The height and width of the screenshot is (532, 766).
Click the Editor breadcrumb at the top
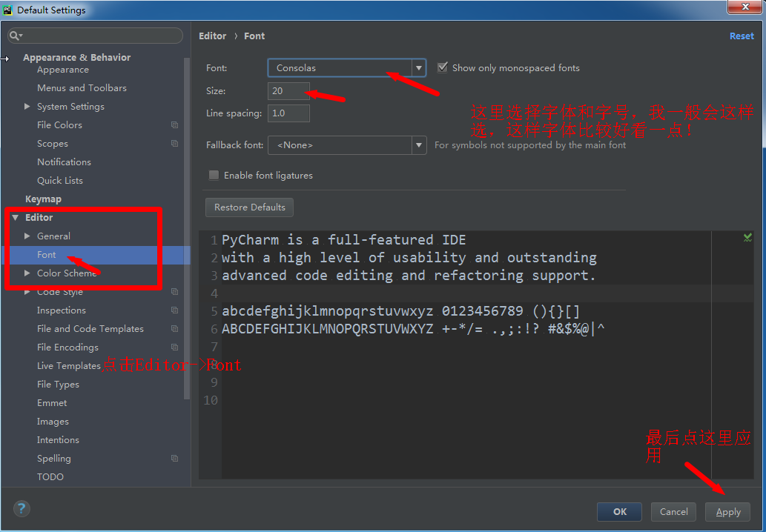pos(212,36)
